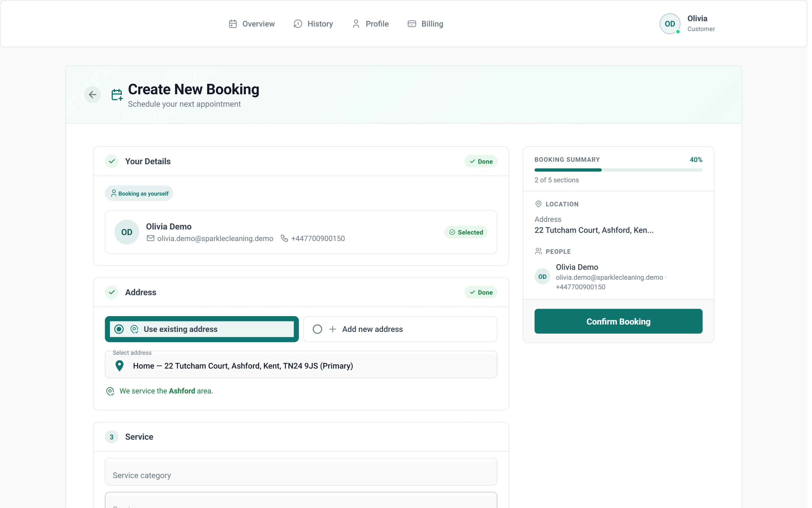Click the address 22 Tutcham Court in summary
This screenshot has width=812, height=508.
(x=594, y=231)
